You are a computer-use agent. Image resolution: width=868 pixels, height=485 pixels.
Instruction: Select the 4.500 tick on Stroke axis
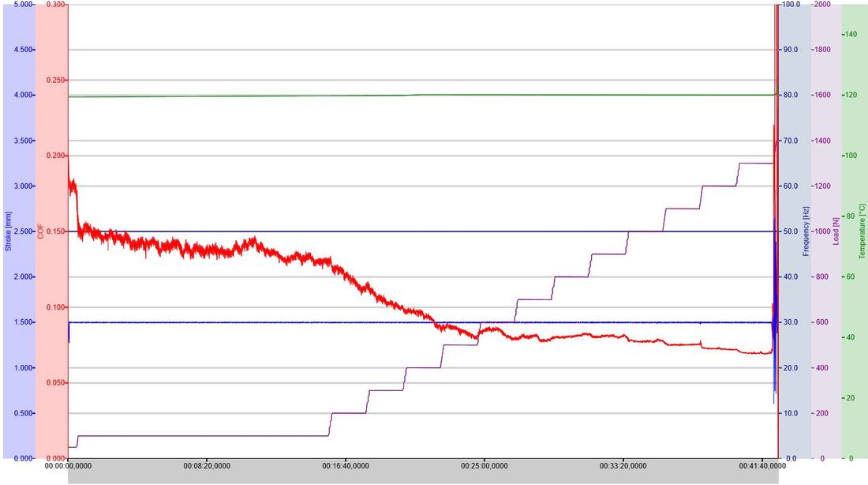[x=24, y=50]
